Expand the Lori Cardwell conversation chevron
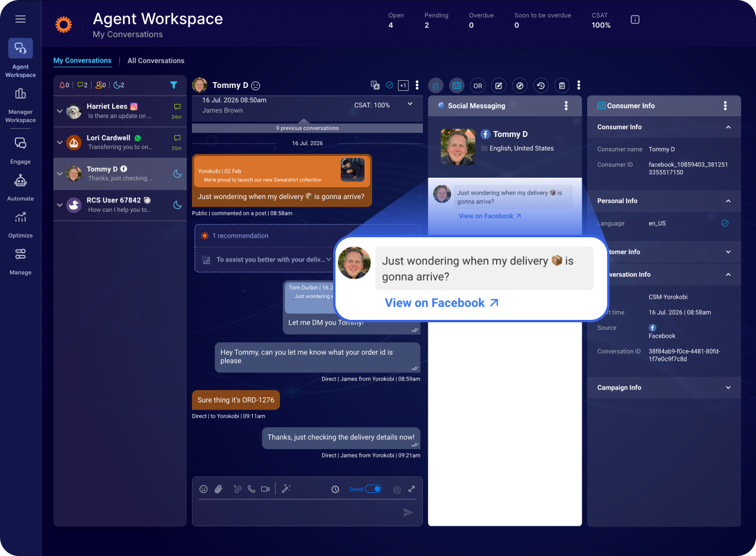756x556 pixels. tap(60, 142)
